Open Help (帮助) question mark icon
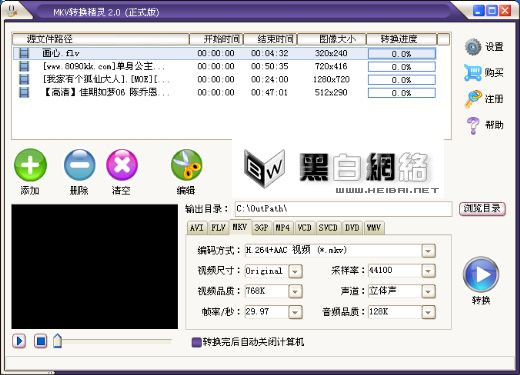 pos(473,125)
